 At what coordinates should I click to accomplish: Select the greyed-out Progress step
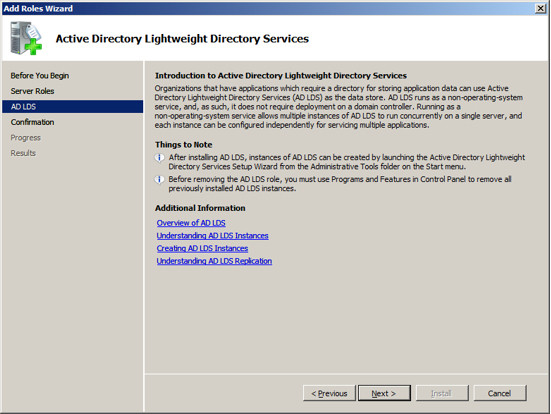pyautogui.click(x=26, y=137)
